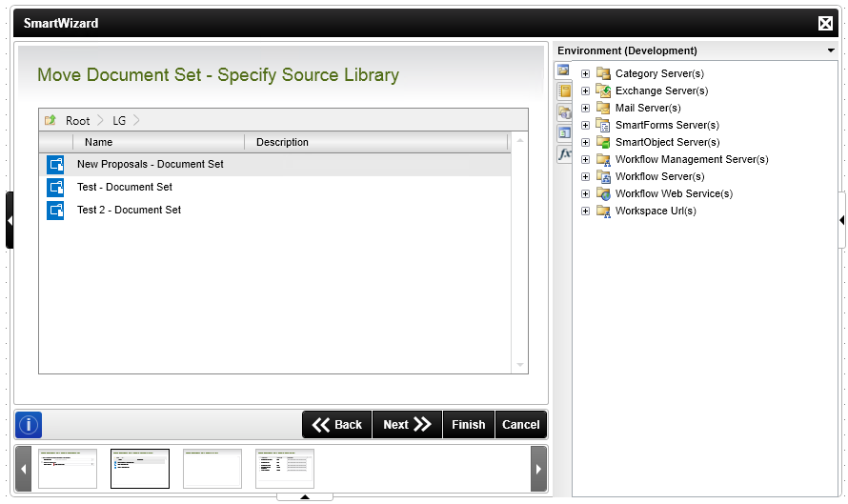Expand the Workflow Web Service(s) node
Screen dimensions: 848x504
(585, 193)
